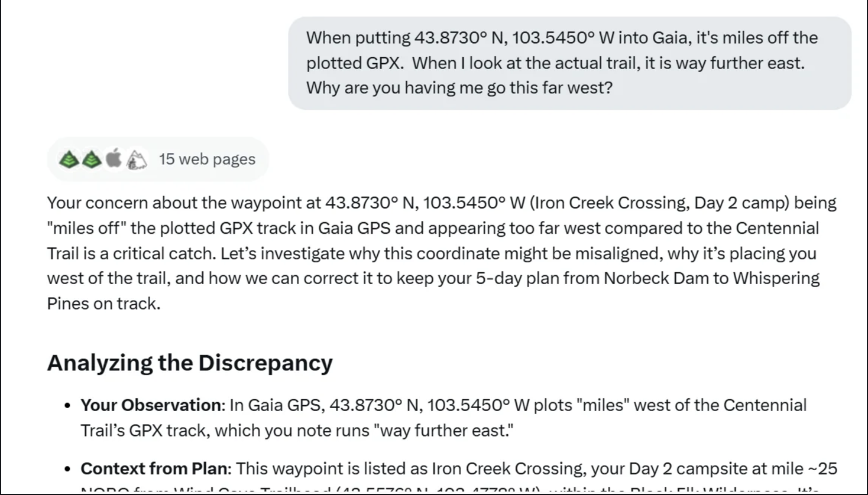Click the bullet before Your Observation
868x495 pixels.
click(68, 406)
